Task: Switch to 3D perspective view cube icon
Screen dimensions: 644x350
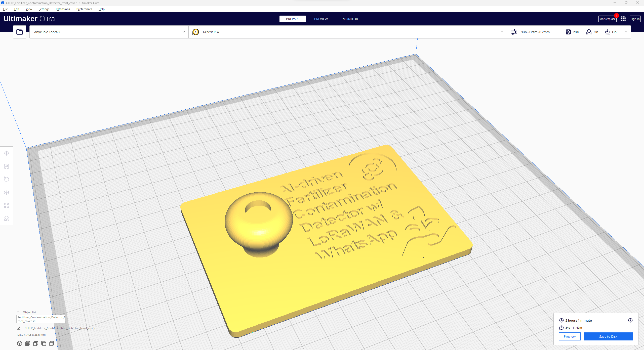Action: pyautogui.click(x=20, y=343)
